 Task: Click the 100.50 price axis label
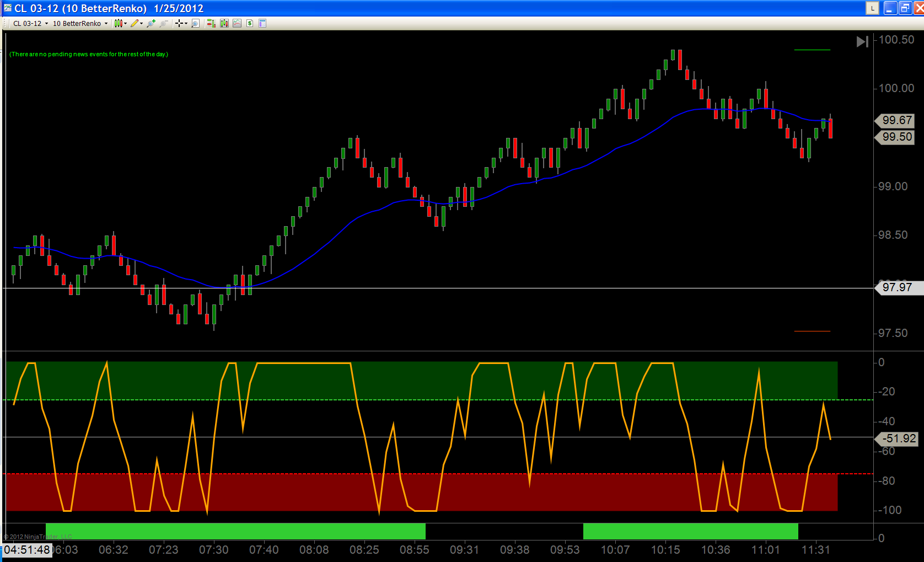tap(896, 40)
